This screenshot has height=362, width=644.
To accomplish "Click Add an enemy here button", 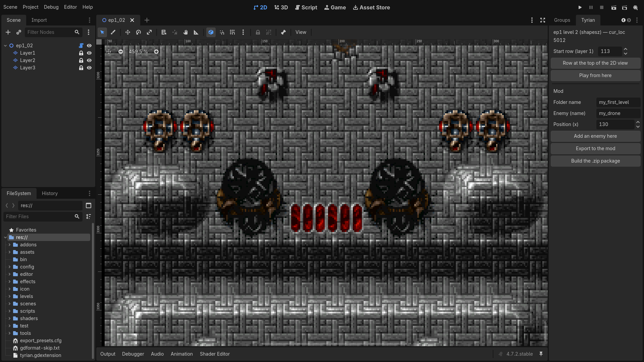I will (x=595, y=136).
